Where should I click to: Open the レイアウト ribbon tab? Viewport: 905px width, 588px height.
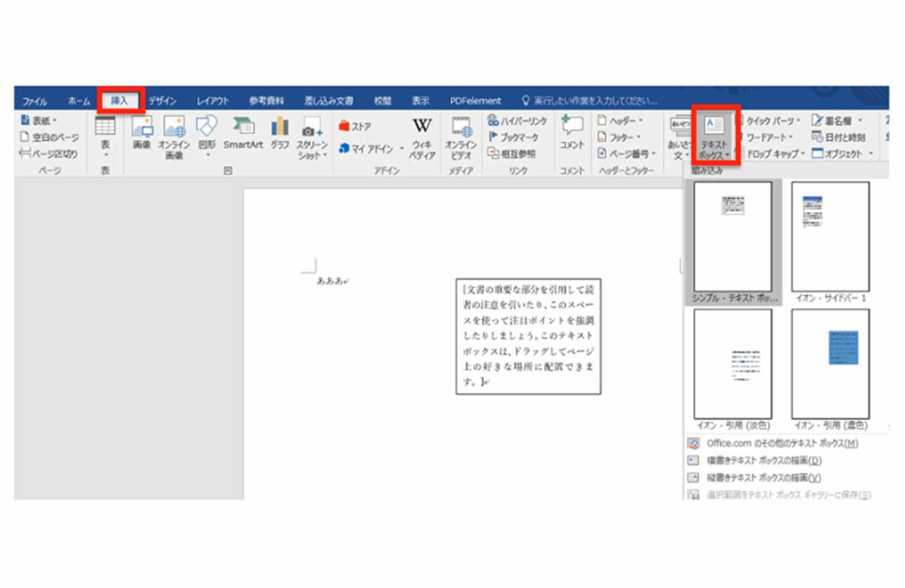[213, 101]
